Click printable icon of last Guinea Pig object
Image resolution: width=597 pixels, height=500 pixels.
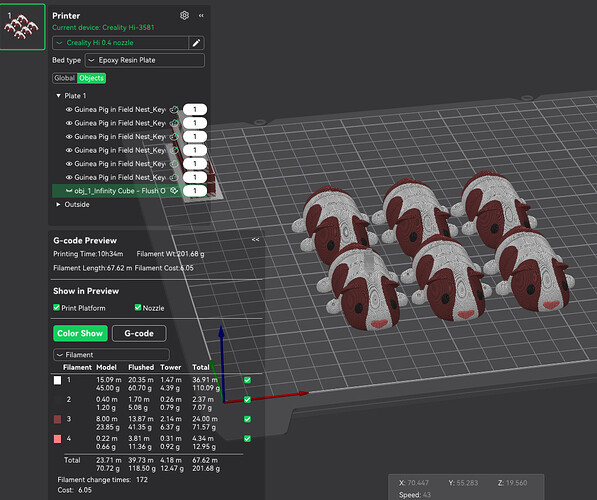174,177
